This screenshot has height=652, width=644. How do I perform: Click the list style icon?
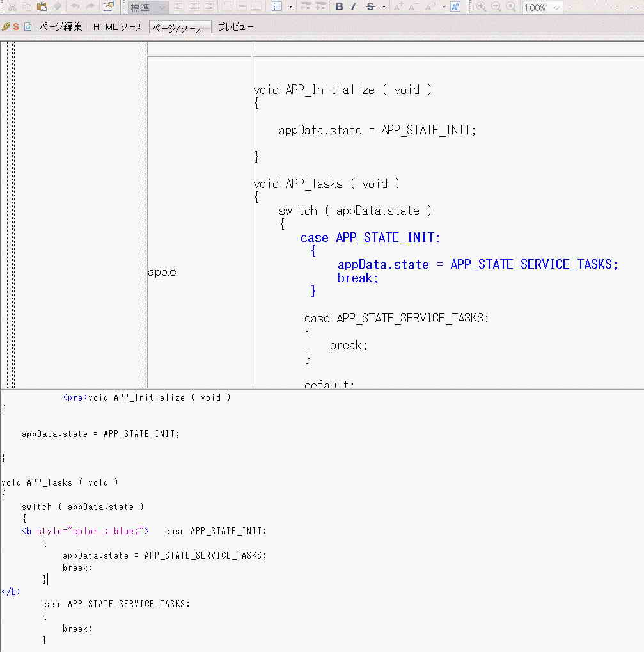[277, 7]
